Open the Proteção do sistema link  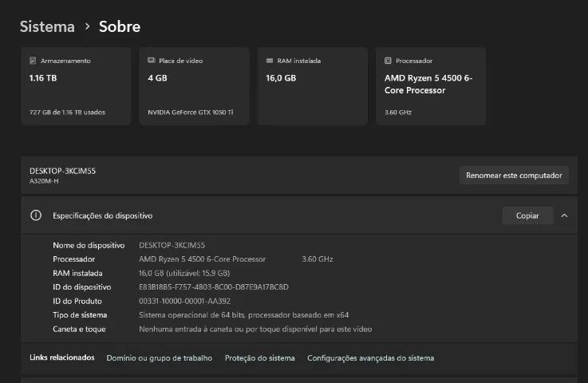[x=259, y=358]
